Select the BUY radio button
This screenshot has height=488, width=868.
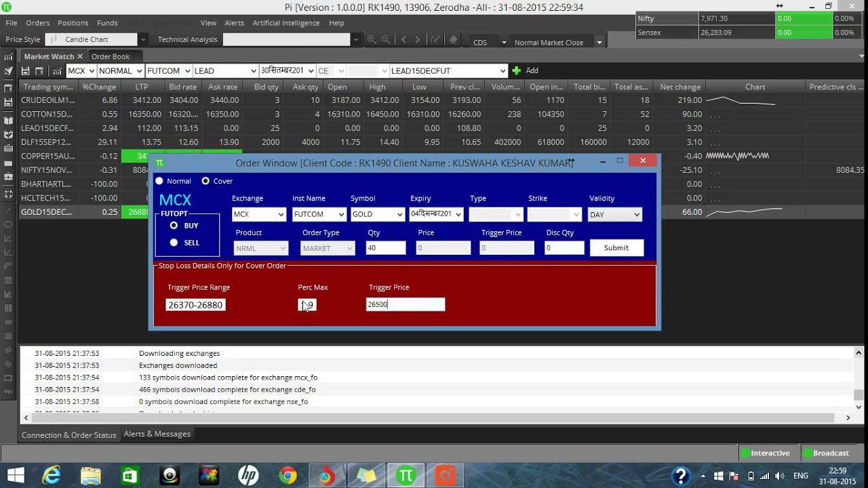174,226
